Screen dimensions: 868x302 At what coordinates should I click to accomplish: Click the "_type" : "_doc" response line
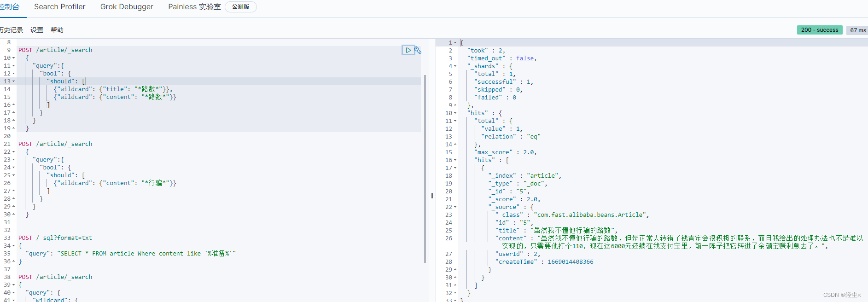[x=518, y=184]
